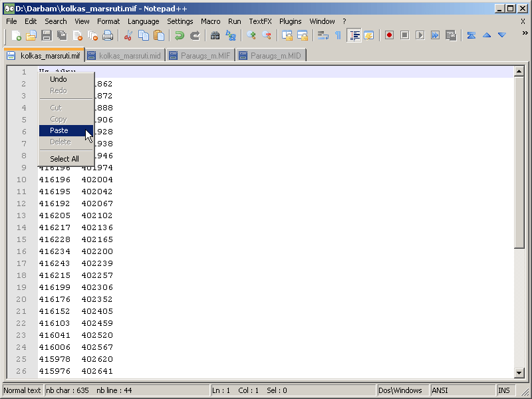This screenshot has width=532, height=399.
Task: Click the vertical scrollbar down arrow
Action: point(519,372)
